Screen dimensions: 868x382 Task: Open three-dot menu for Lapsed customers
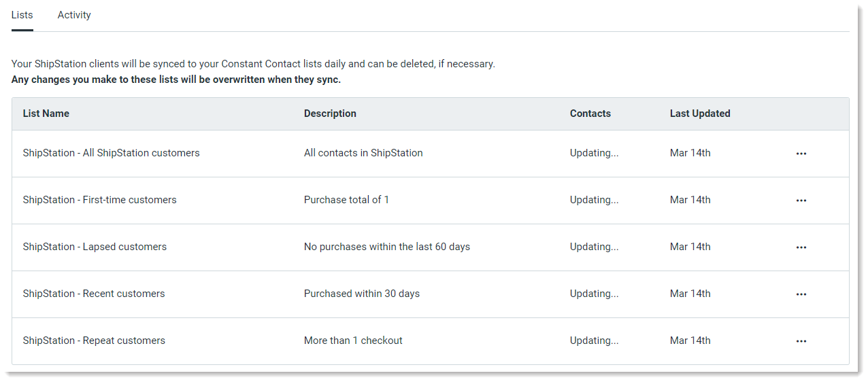click(x=801, y=247)
